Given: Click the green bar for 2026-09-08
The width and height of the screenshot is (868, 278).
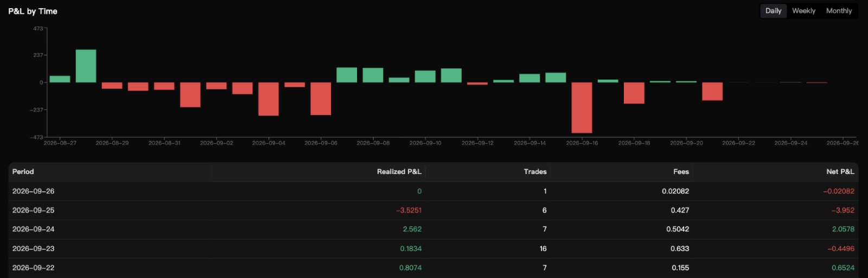Looking at the screenshot, I should click(373, 75).
